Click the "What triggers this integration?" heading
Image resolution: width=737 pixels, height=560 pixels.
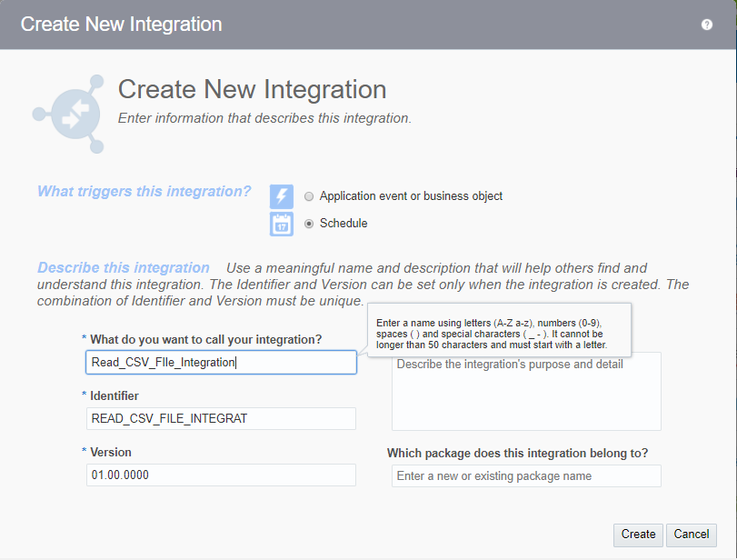(144, 192)
